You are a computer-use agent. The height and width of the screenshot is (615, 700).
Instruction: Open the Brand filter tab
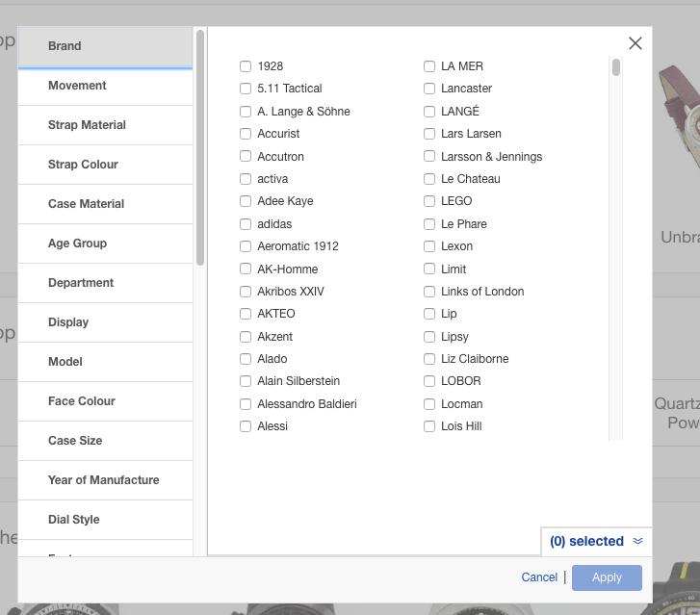click(105, 46)
